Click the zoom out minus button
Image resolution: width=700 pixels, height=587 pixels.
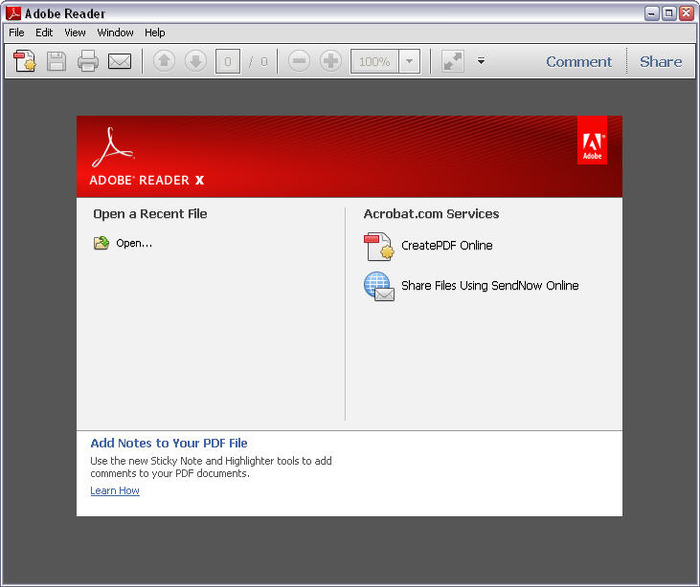point(299,61)
